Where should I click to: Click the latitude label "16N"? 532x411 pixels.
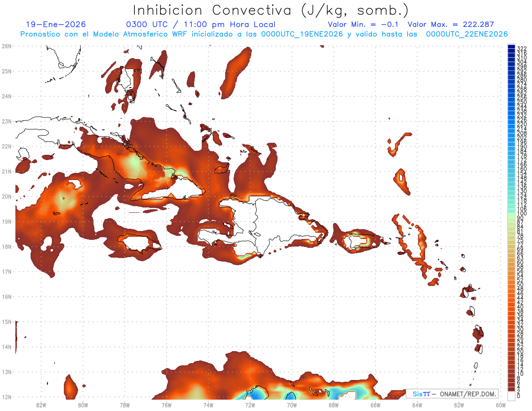pyautogui.click(x=6, y=297)
